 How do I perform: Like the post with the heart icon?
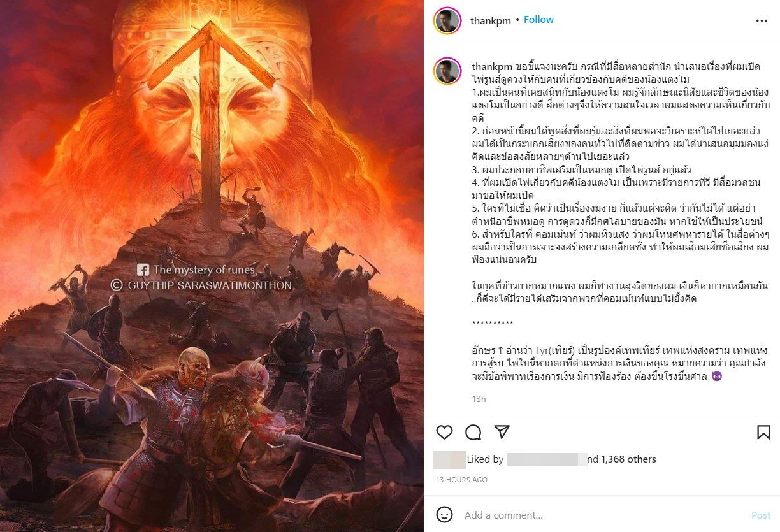[x=444, y=433]
